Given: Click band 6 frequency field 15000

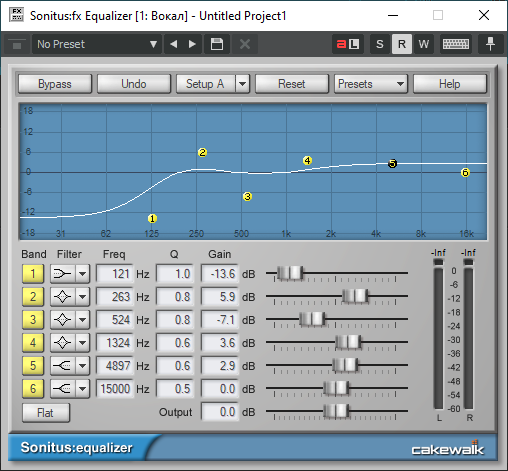Looking at the screenshot, I should coord(115,389).
